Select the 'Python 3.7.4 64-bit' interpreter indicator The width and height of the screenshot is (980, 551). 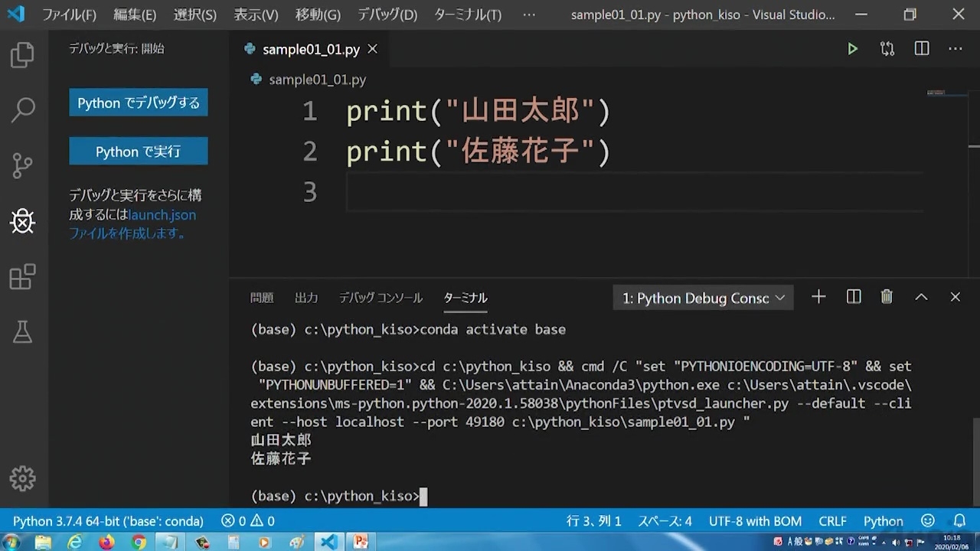(107, 520)
